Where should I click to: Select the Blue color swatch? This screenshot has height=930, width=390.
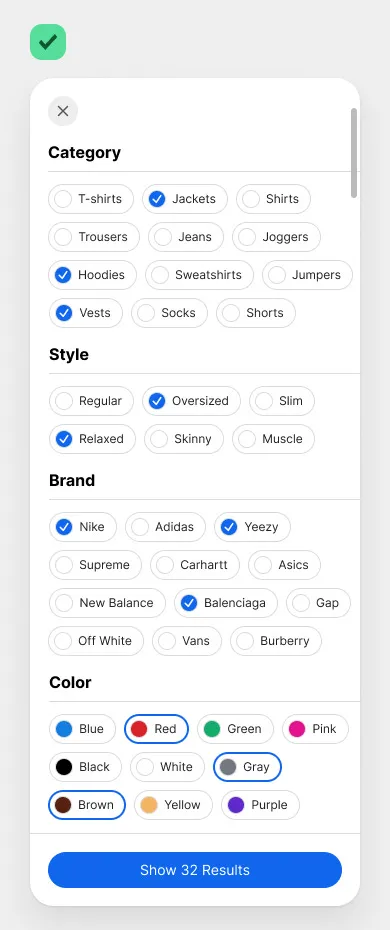82,729
